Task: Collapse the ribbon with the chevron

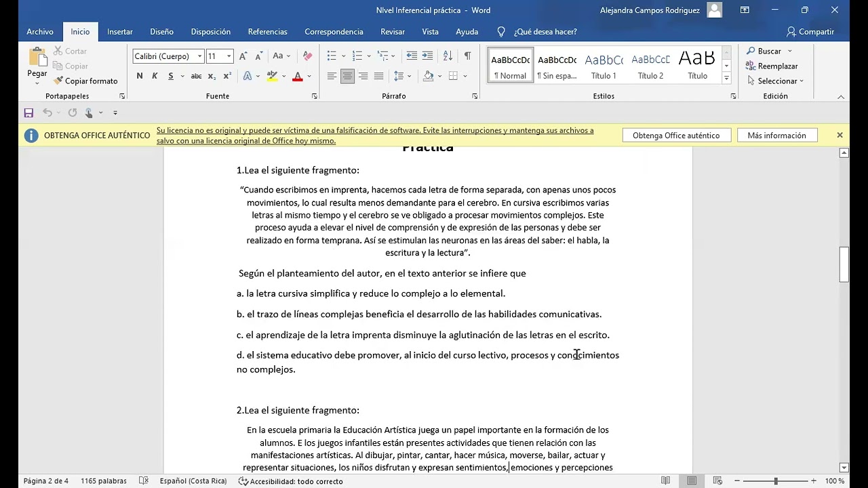Action: [x=841, y=97]
